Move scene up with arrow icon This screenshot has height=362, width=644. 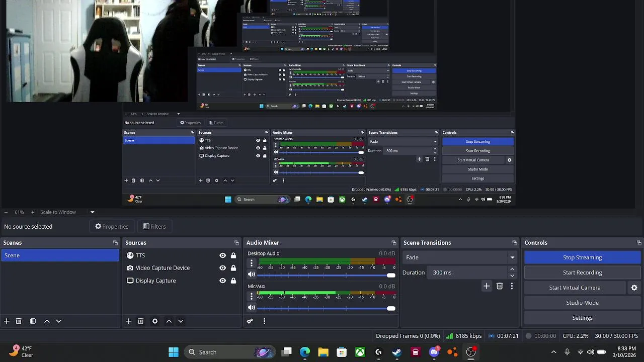click(47, 321)
